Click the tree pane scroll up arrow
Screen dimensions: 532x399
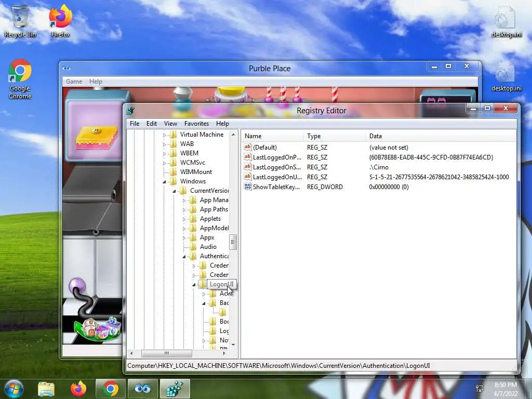coord(233,135)
